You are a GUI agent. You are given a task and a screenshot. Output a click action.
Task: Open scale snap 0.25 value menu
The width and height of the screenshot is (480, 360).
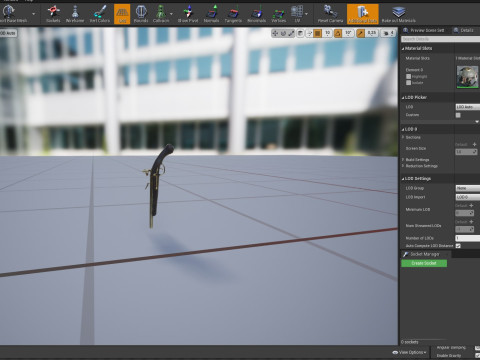372,33
